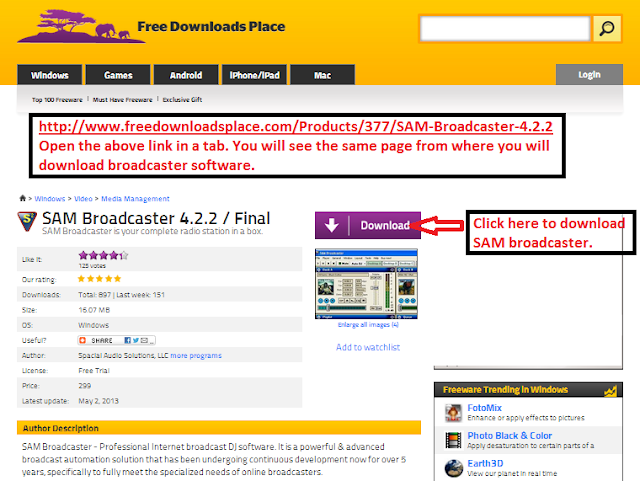The image size is (640, 481).
Task: Click the site logo with elephants
Action: (x=81, y=27)
